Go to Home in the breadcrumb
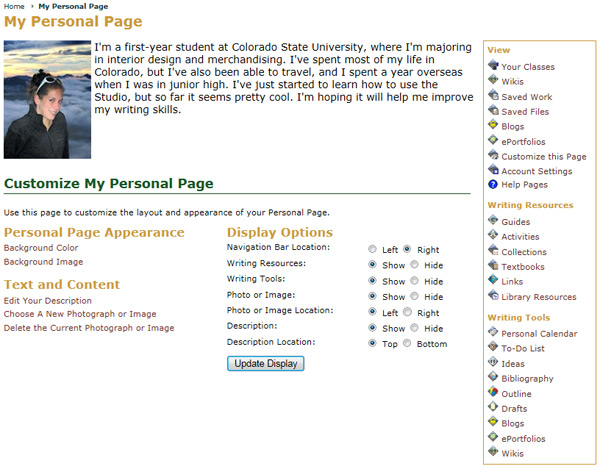Screen dimensions: 600x469 tap(14, 7)
